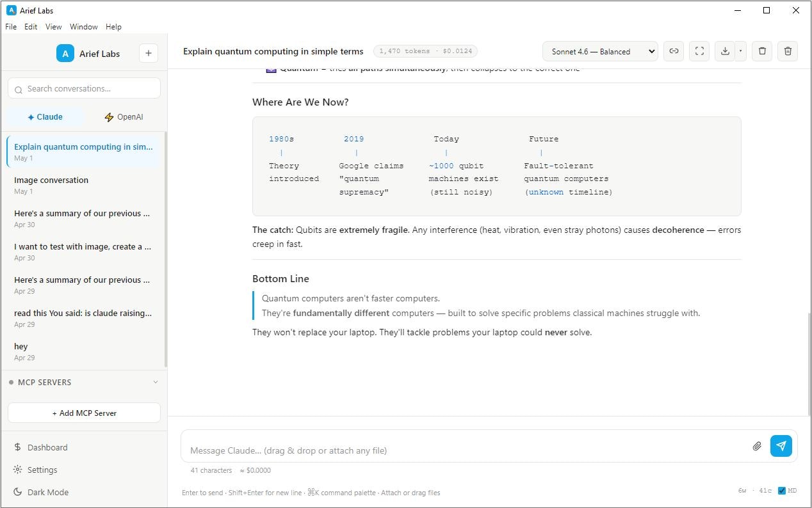Click the blue send message button
The height and width of the screenshot is (508, 812).
781,446
